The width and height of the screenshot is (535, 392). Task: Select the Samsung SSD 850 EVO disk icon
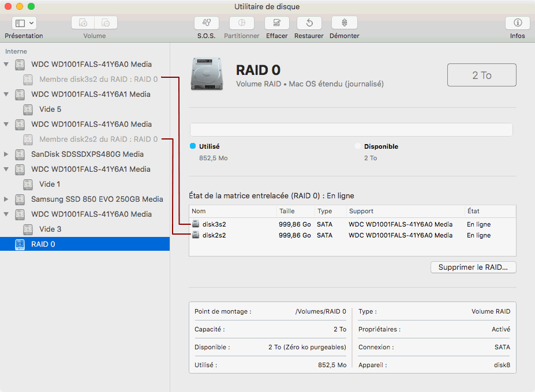click(x=20, y=199)
